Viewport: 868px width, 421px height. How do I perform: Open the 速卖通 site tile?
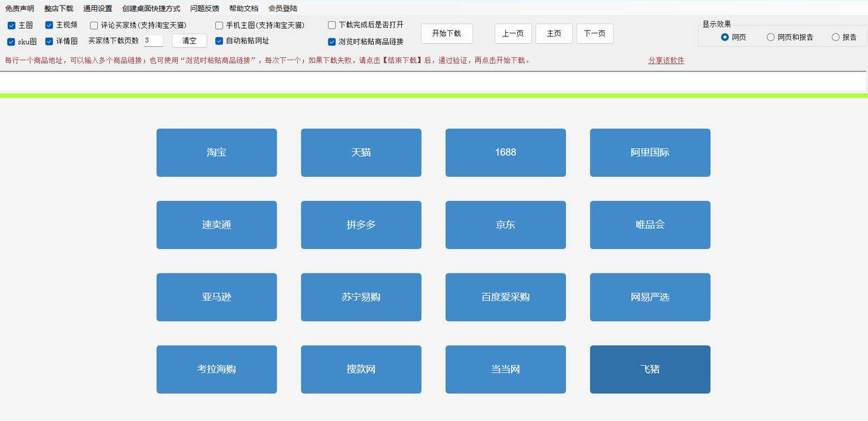(x=217, y=225)
